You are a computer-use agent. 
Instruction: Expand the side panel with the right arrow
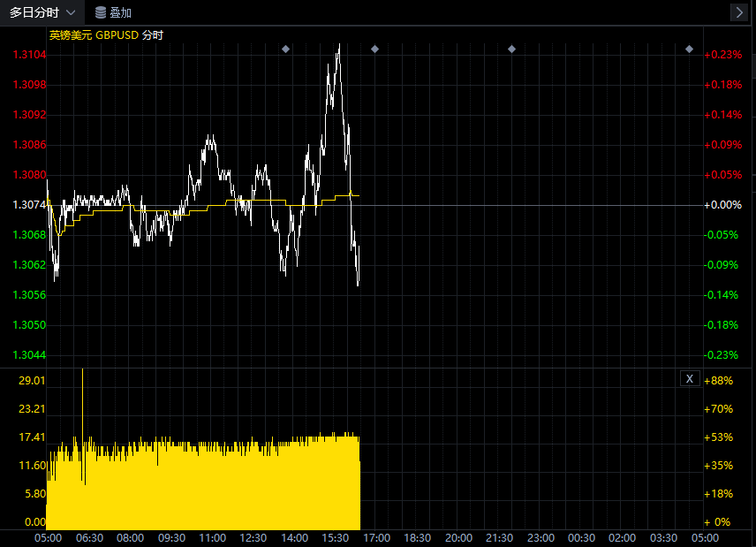(x=739, y=12)
